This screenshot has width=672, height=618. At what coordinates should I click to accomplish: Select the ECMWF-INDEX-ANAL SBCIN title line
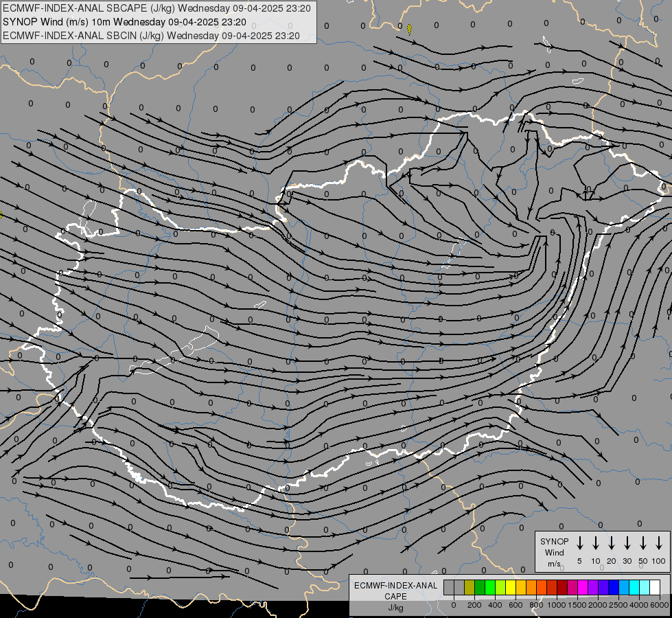151,36
